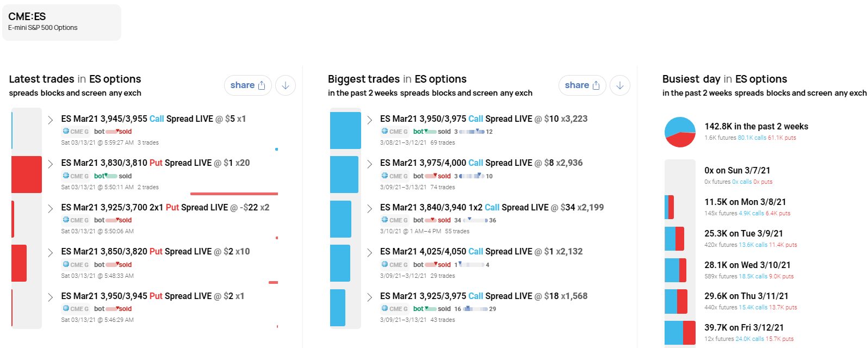868x348 pixels.
Task: Click the CME G exchange badge on the 3,925/3,700 trade
Action: pyautogui.click(x=76, y=220)
